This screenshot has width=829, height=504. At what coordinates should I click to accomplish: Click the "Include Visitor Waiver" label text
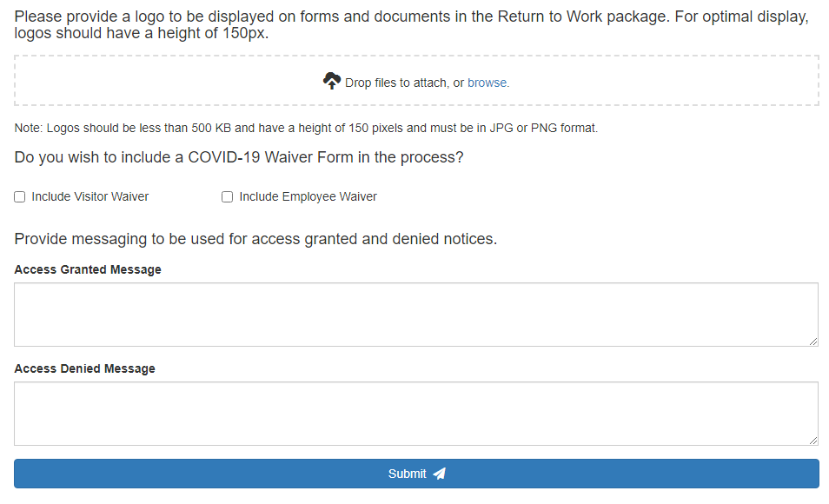coord(90,197)
